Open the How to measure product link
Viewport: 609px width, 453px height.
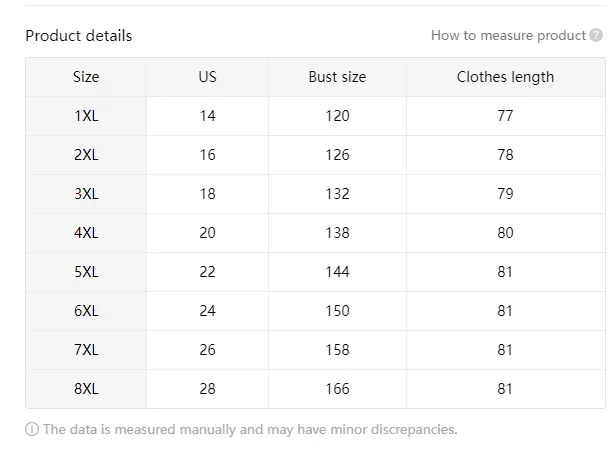[508, 35]
